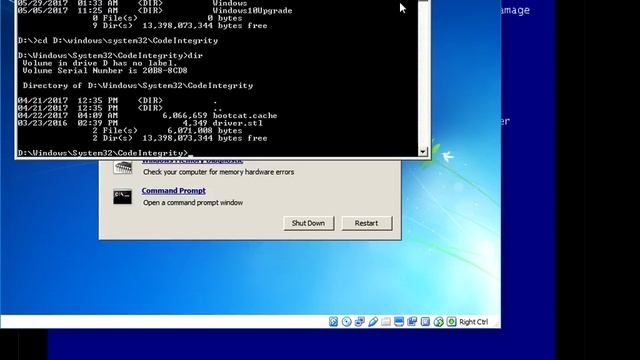This screenshot has width=640, height=360.
Task: Click the VirtualBox window resize grip corner
Action: click(497, 323)
